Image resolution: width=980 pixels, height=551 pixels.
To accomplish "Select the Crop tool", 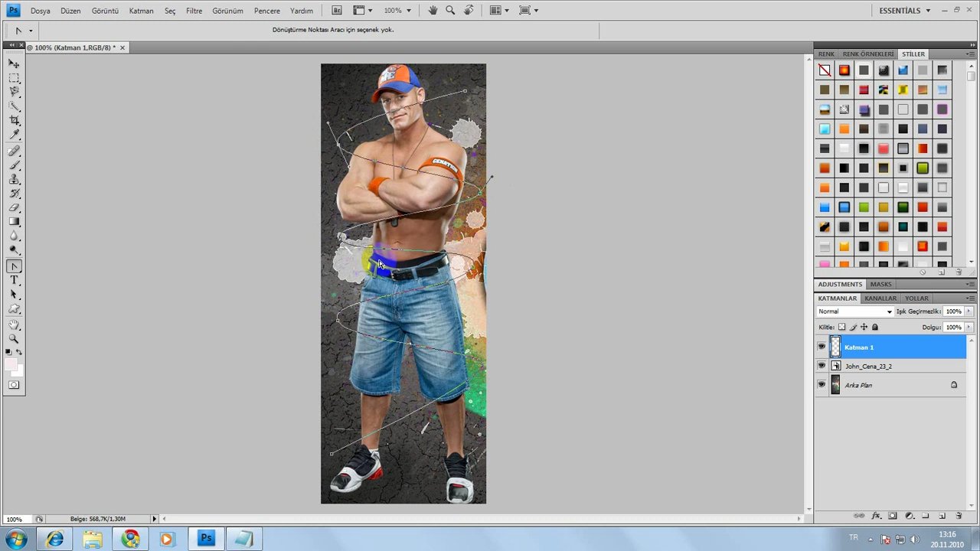I will click(x=14, y=121).
